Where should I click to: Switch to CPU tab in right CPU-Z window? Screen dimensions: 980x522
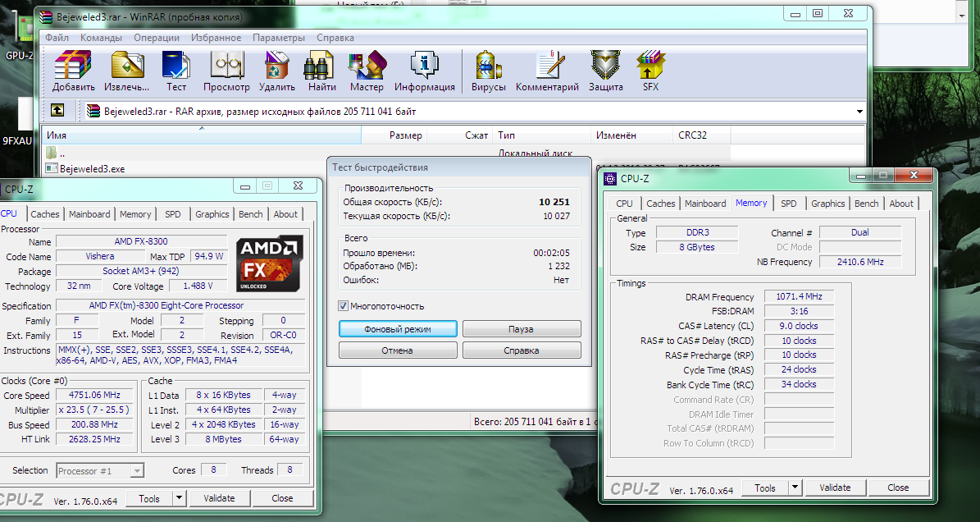click(x=624, y=204)
